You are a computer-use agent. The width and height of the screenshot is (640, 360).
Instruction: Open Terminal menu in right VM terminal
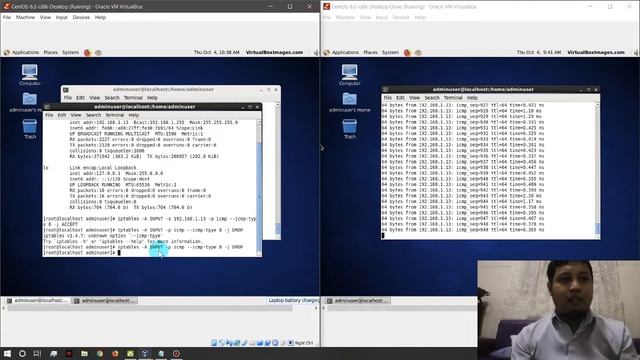pyautogui.click(x=453, y=98)
